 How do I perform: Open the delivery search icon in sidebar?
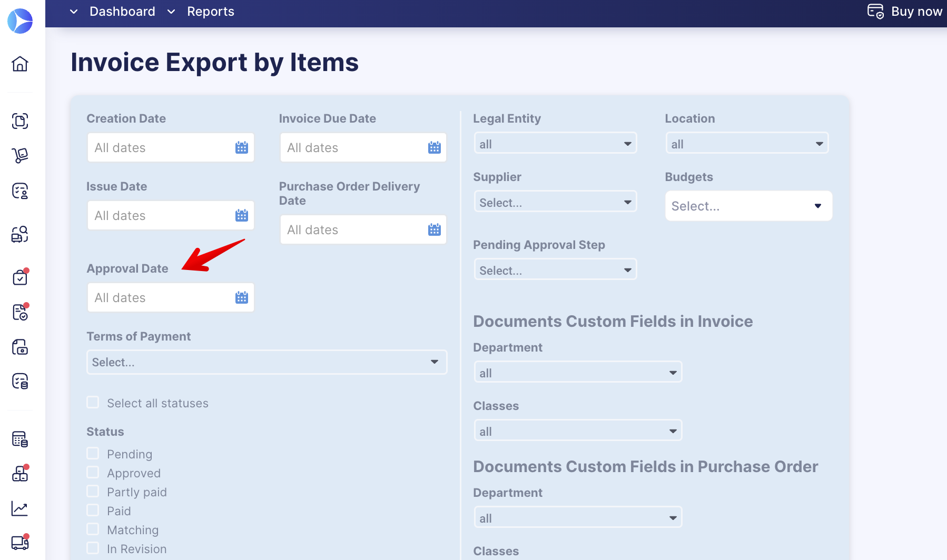(x=19, y=235)
